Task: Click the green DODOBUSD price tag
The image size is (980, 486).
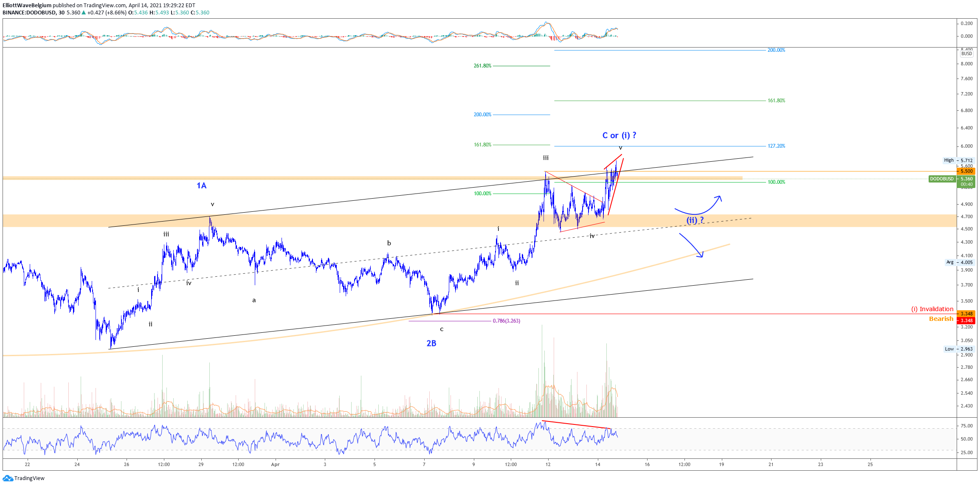Action: [x=942, y=179]
